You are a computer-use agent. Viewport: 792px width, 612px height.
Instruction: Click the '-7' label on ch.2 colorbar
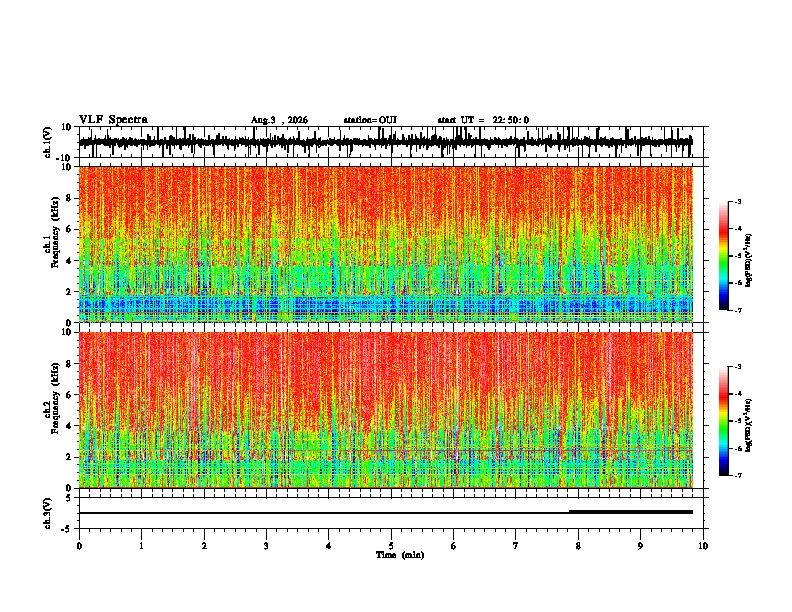pyautogui.click(x=738, y=475)
